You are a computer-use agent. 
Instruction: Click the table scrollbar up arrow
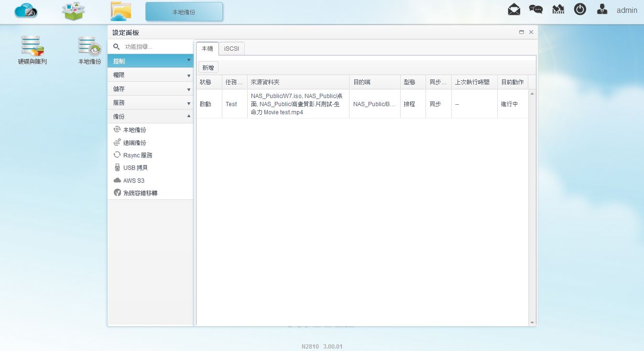point(533,93)
